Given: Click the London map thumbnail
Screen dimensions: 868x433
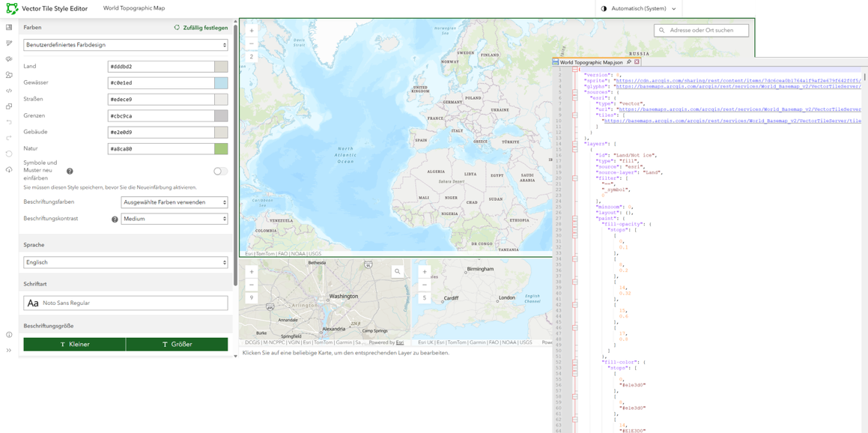Looking at the screenshot, I should point(482,303).
